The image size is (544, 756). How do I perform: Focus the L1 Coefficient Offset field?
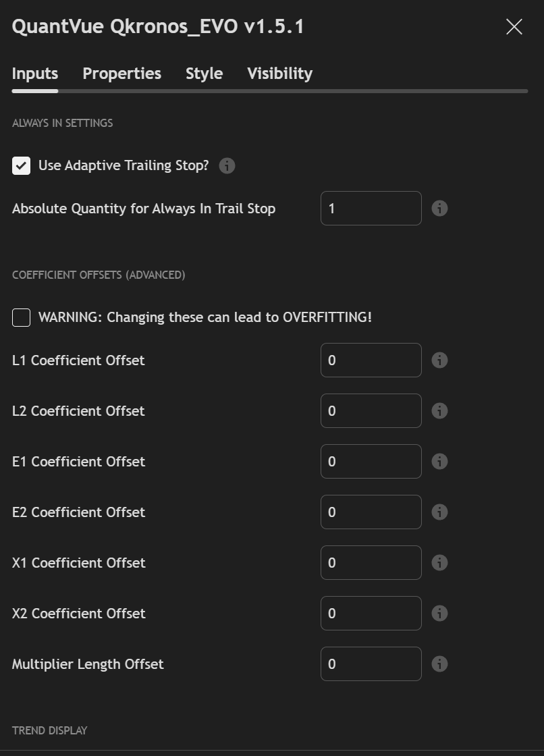point(371,360)
